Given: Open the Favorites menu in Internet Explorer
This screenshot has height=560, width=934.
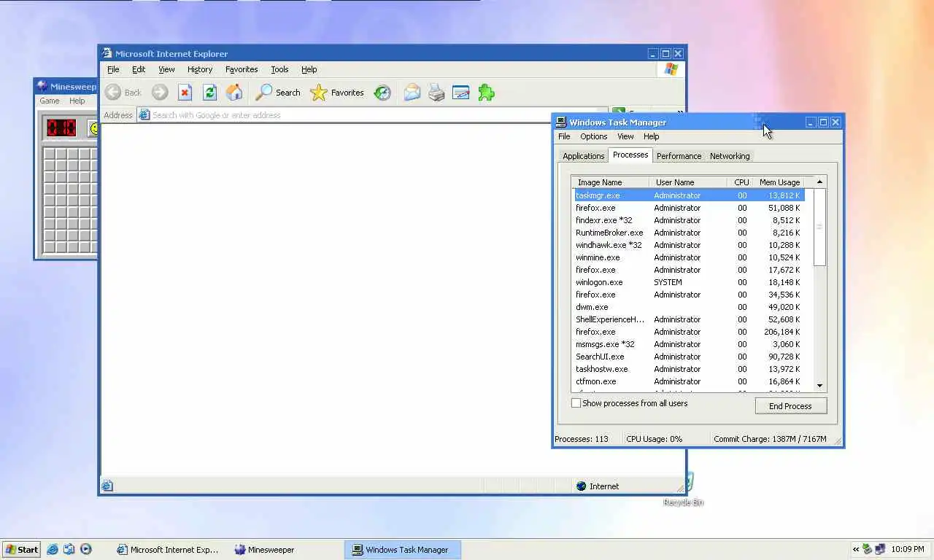Looking at the screenshot, I should [x=242, y=69].
